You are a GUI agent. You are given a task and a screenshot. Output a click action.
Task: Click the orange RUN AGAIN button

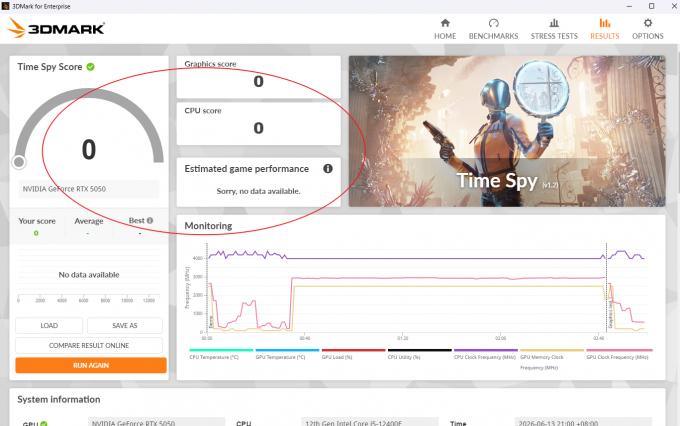(x=91, y=365)
